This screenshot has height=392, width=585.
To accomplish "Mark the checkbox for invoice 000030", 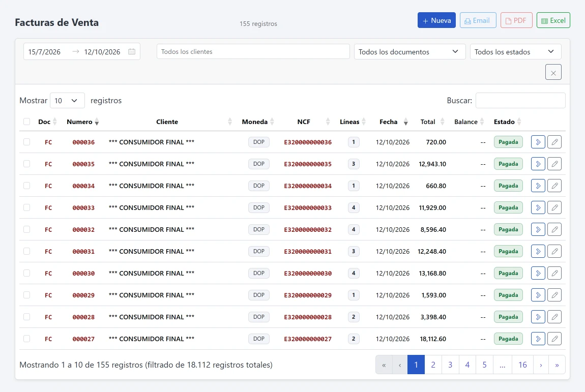I will (26, 273).
